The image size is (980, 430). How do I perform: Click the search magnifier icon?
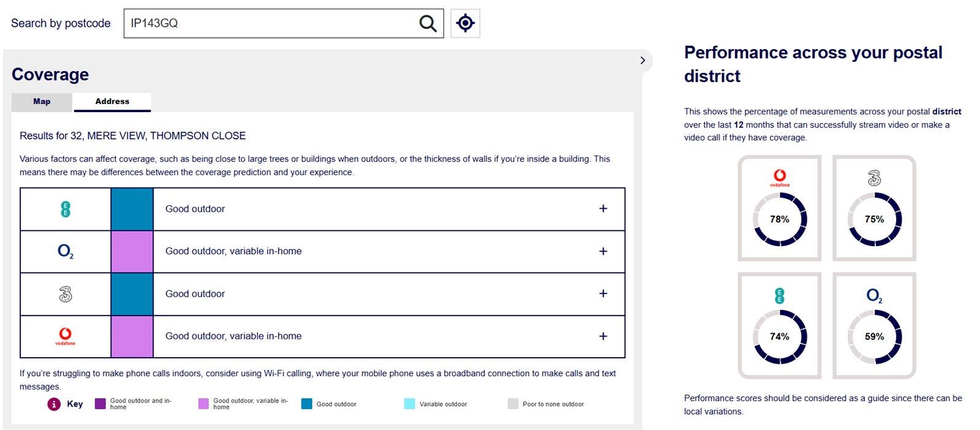click(x=428, y=23)
